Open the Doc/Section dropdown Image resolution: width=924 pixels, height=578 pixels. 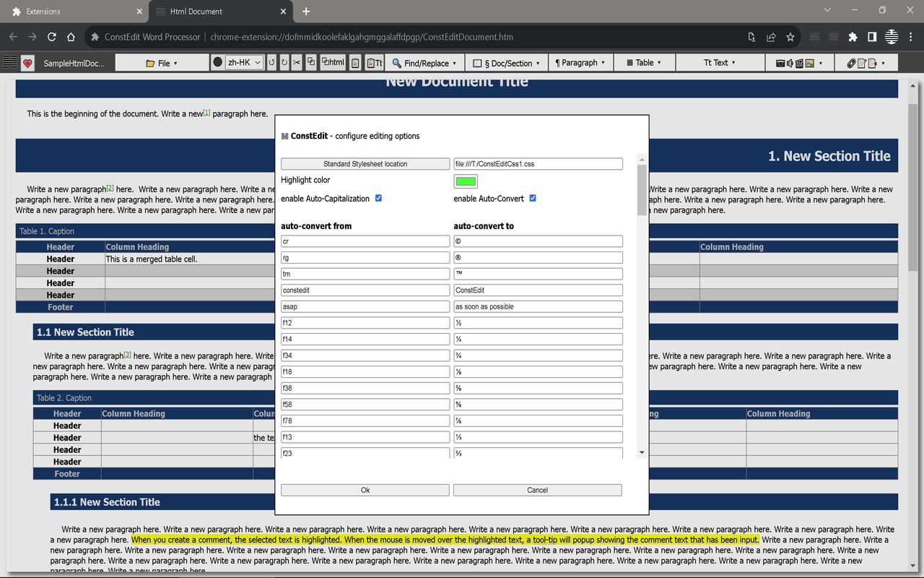[506, 63]
